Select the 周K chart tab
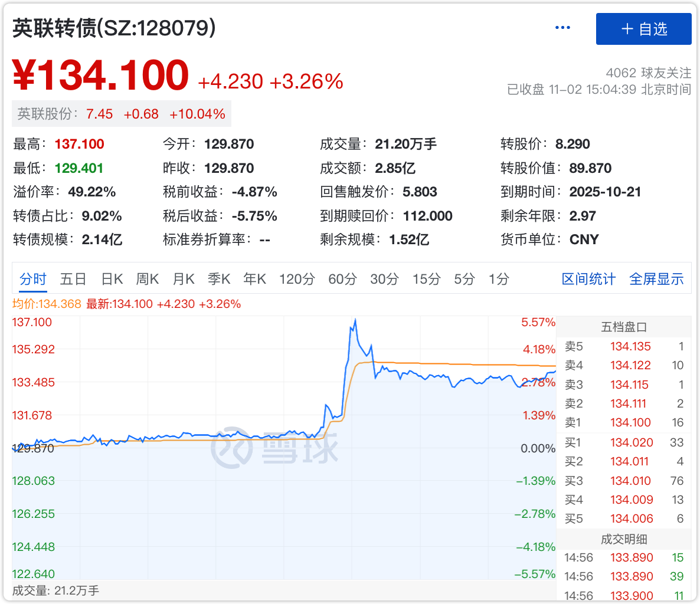Image resolution: width=700 pixels, height=604 pixels. 148,279
